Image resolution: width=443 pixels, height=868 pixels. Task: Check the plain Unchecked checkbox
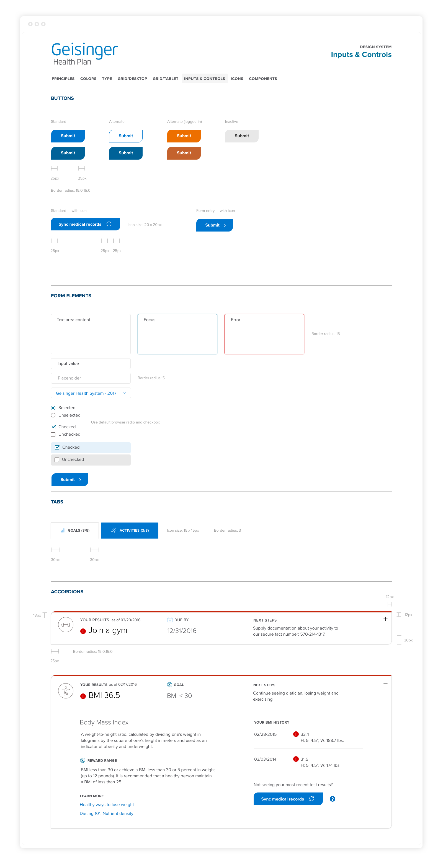coord(53,434)
